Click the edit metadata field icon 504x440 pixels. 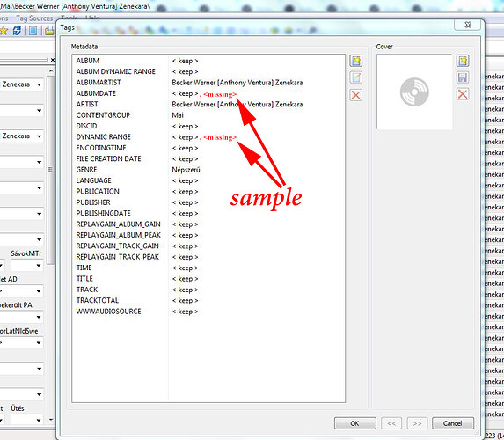[x=356, y=77]
